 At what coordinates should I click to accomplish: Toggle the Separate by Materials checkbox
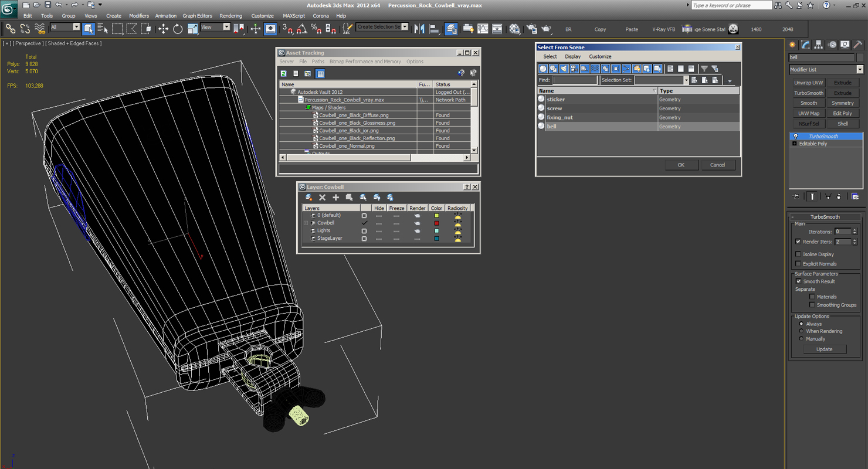pos(812,297)
